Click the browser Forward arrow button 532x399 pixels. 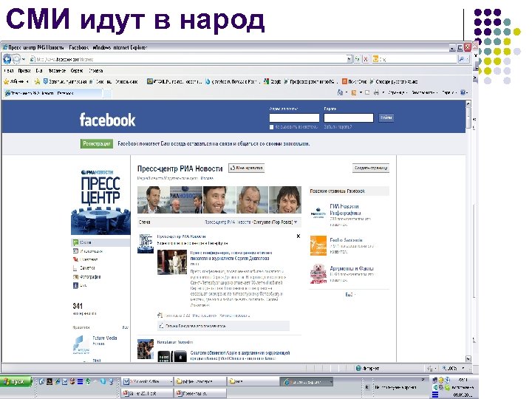click(x=16, y=59)
